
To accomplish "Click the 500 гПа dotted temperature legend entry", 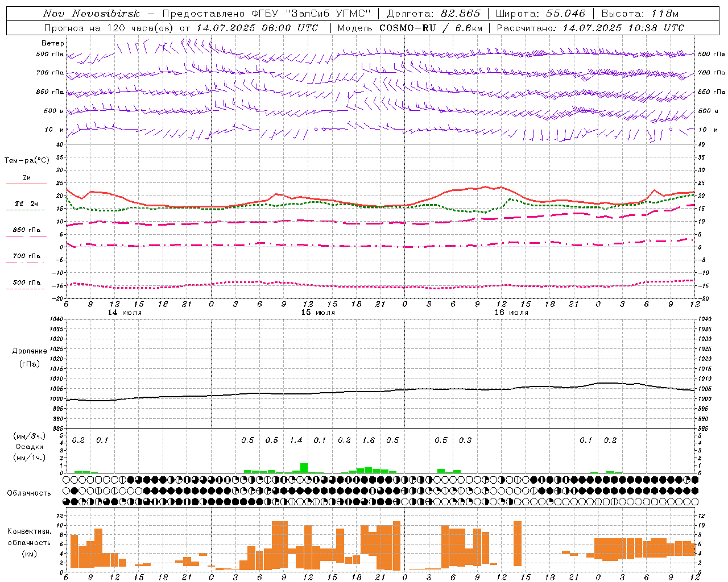I will (x=26, y=285).
